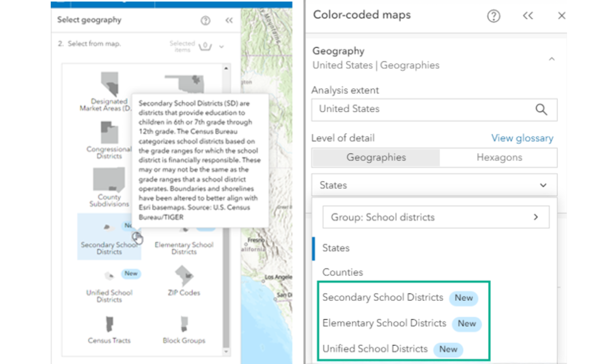The width and height of the screenshot is (607, 364).
Task: Select the Congressional Districts geography icon
Action: tap(109, 133)
